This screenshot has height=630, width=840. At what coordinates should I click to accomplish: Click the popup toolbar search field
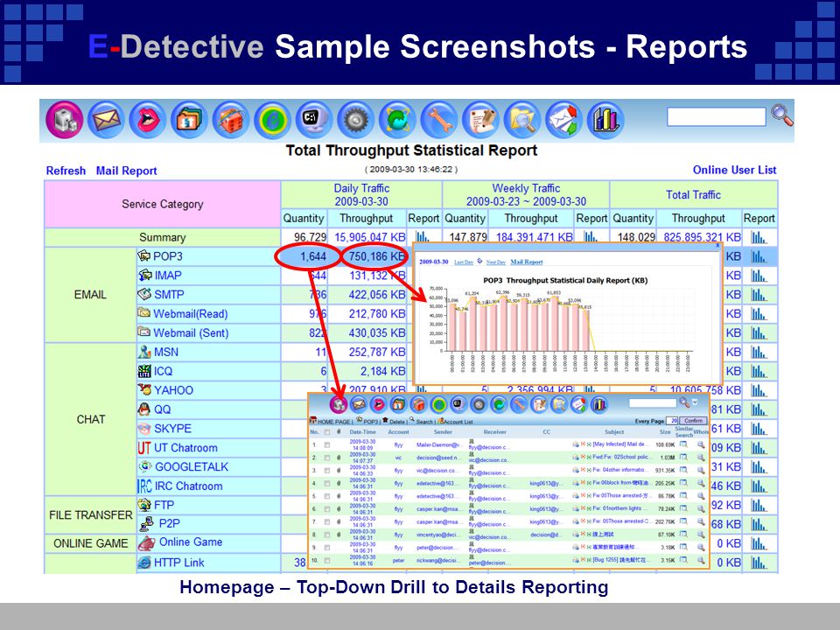pos(652,402)
